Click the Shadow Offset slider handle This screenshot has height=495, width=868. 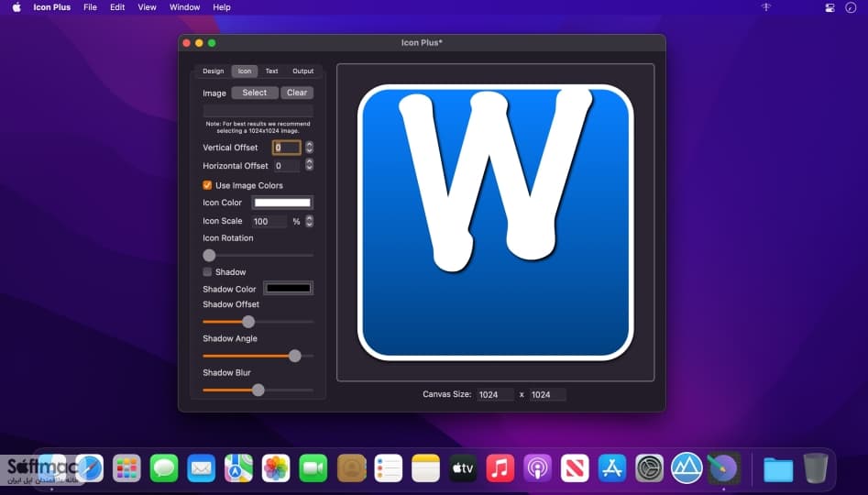pos(248,322)
